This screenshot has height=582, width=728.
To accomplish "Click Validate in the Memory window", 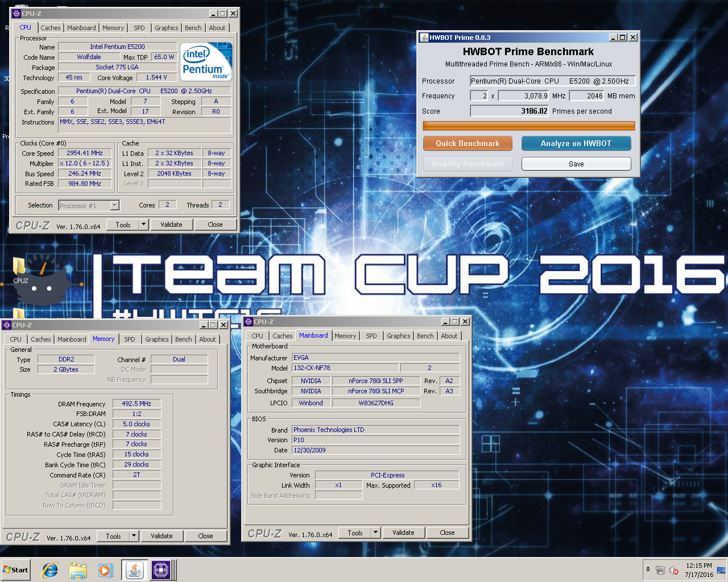I will [x=162, y=536].
